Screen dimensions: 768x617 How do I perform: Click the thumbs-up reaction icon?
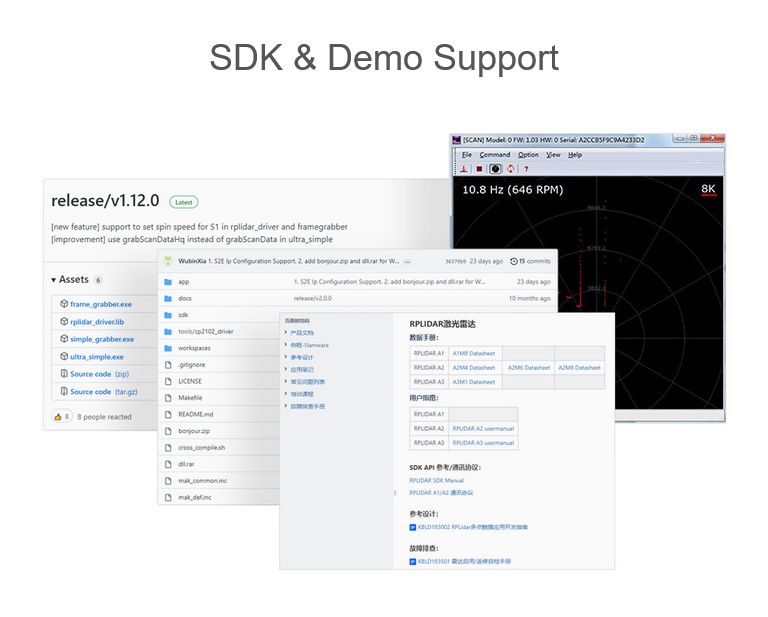click(58, 417)
